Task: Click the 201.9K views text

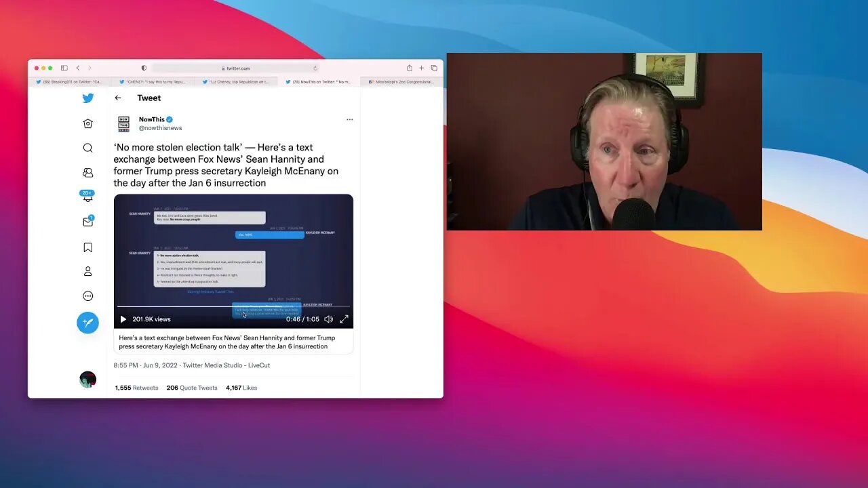Action: click(151, 319)
